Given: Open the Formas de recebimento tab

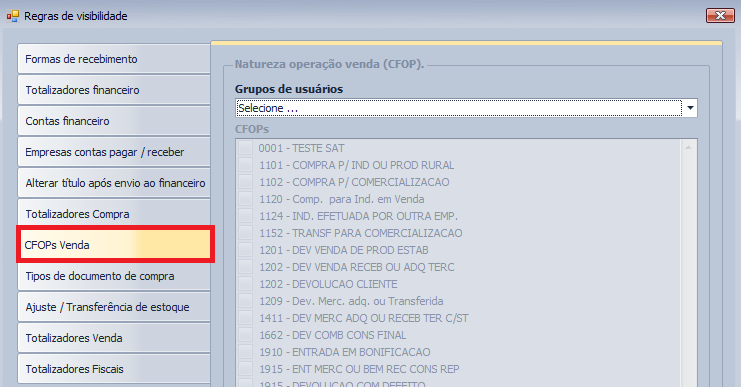Looking at the screenshot, I should (114, 59).
